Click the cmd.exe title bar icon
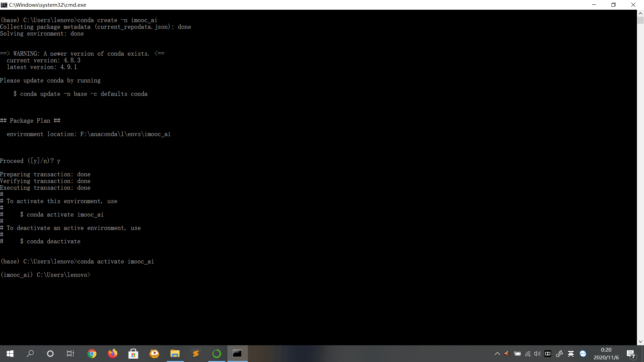Image resolution: width=644 pixels, height=362 pixels. (x=4, y=5)
